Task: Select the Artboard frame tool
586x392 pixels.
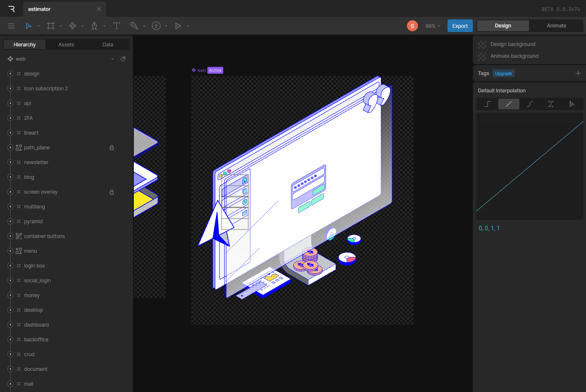Action: [51, 26]
